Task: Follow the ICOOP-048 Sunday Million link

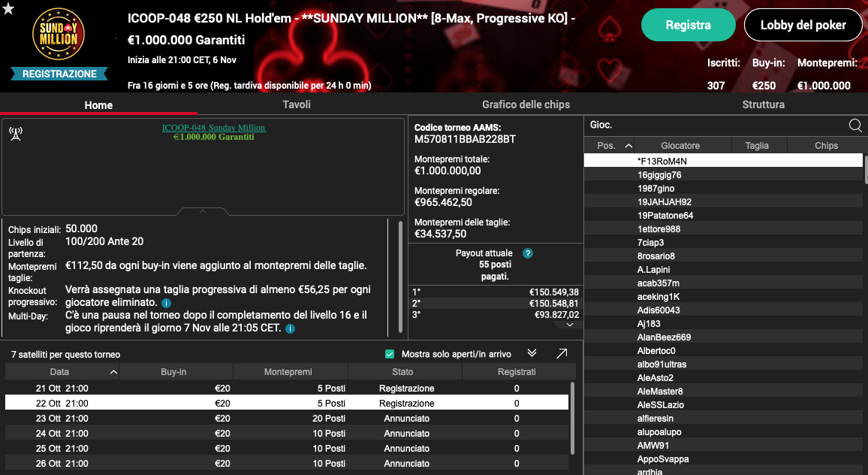Action: point(214,128)
